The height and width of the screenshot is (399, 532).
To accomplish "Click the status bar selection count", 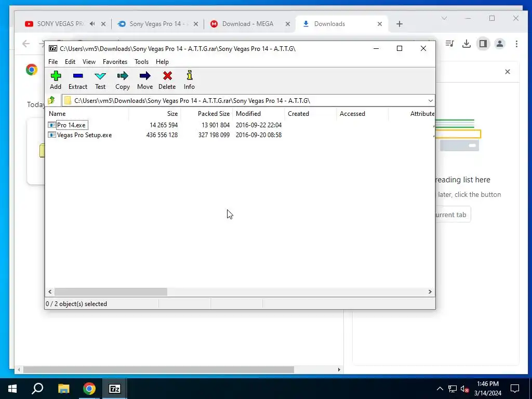I will (x=76, y=304).
